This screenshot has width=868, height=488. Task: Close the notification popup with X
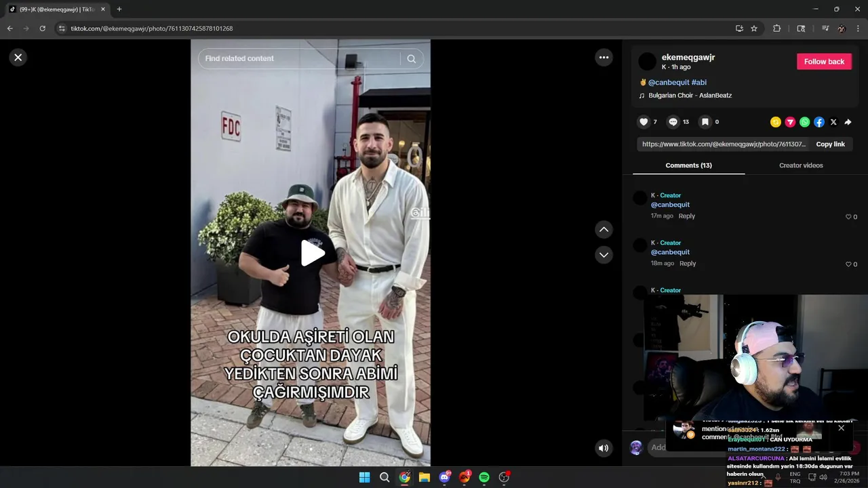pyautogui.click(x=841, y=428)
